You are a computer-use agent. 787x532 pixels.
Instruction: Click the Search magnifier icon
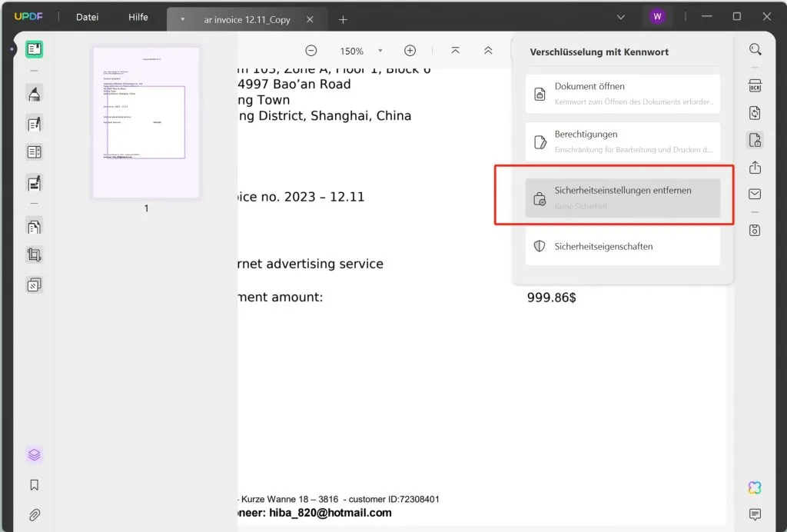(x=755, y=49)
